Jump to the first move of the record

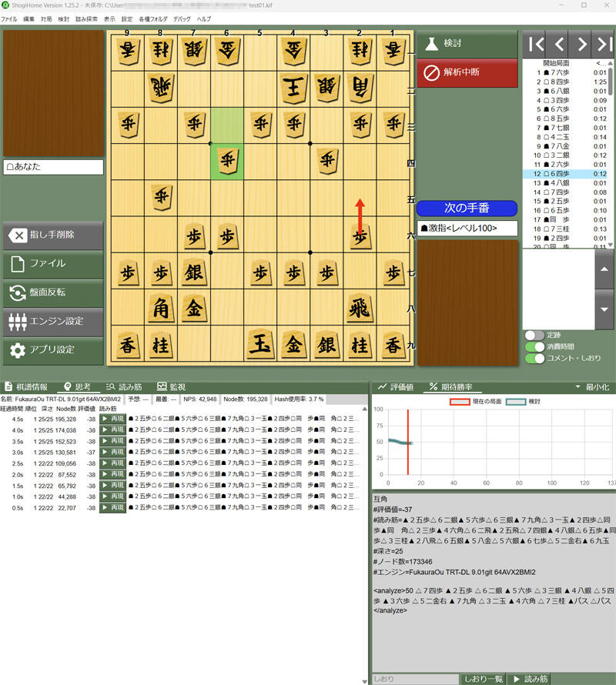pos(536,43)
